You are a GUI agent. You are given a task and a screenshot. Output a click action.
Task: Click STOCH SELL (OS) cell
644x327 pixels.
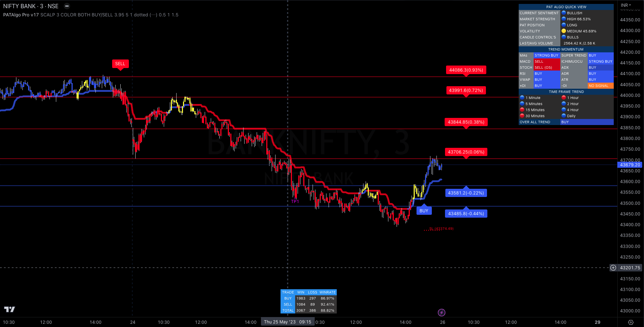[x=547, y=67]
